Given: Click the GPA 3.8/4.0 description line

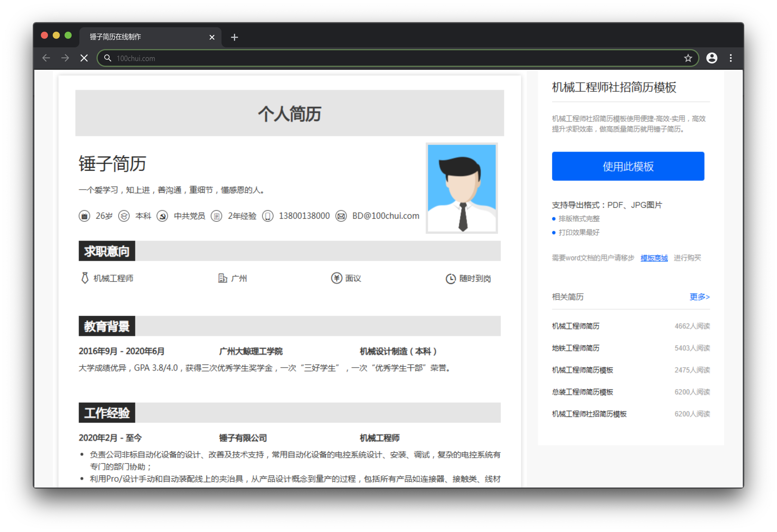Looking at the screenshot, I should pos(265,368).
